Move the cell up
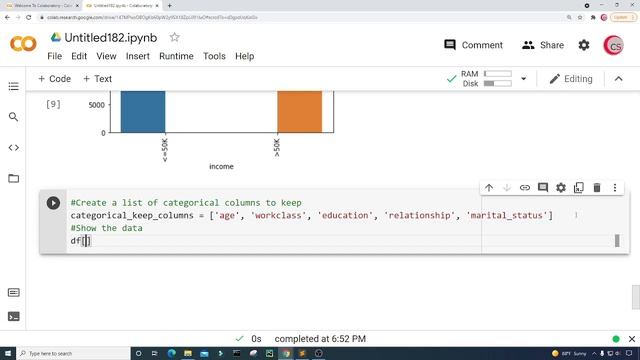The image size is (640, 360). pyautogui.click(x=489, y=188)
